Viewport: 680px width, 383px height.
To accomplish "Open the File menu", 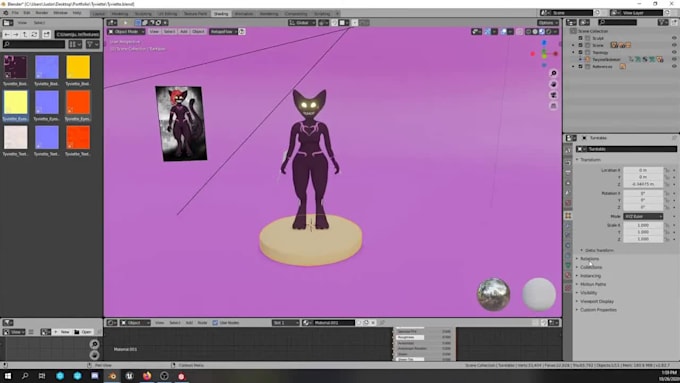I will [x=15, y=13].
